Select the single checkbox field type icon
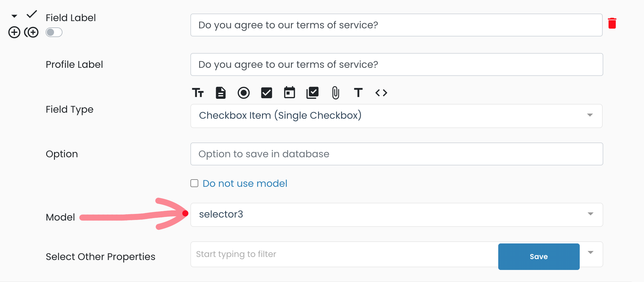Screen dimensions: 644x282 click(266, 93)
